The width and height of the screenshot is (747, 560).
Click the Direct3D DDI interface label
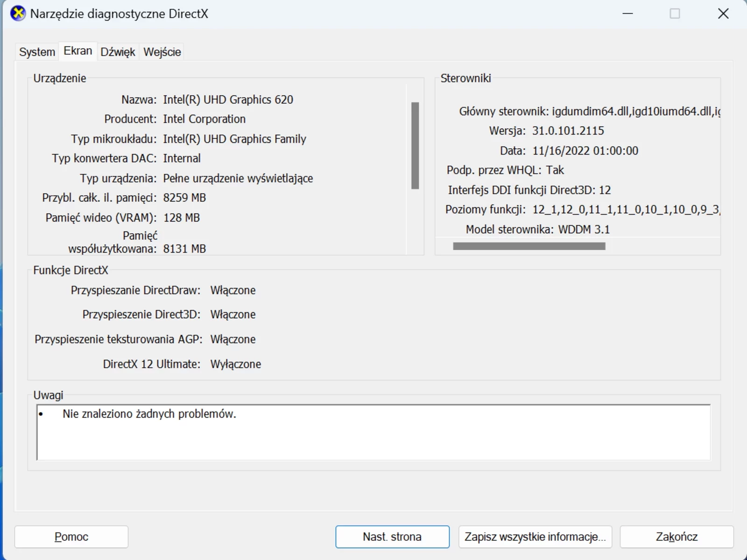click(x=521, y=190)
